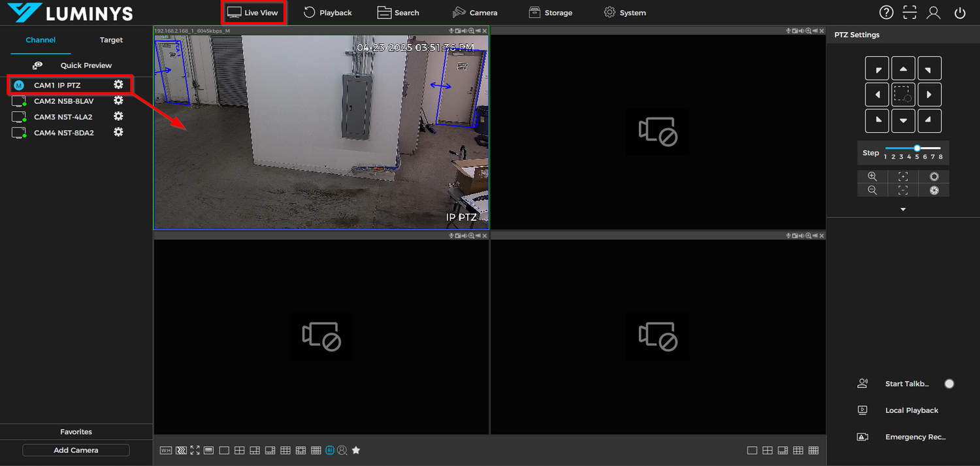The height and width of the screenshot is (466, 980).
Task: Click the W:H aspect ratio icon
Action: (x=166, y=450)
